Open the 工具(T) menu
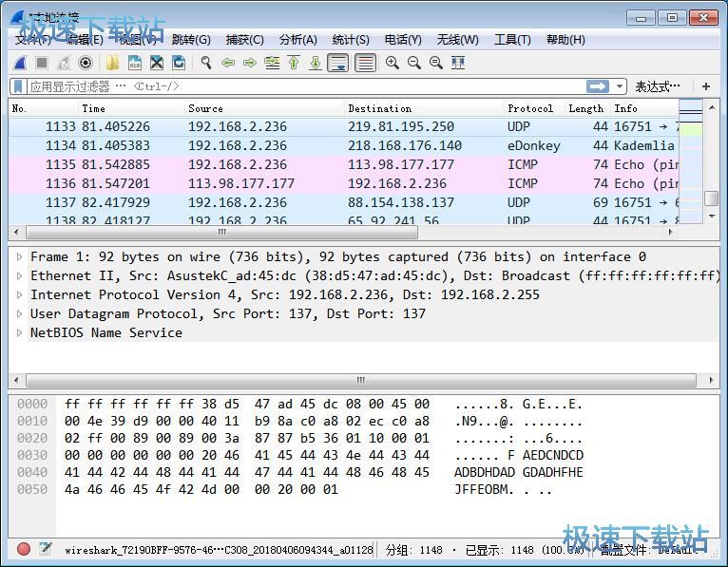Screen dimensions: 728x567 512,40
